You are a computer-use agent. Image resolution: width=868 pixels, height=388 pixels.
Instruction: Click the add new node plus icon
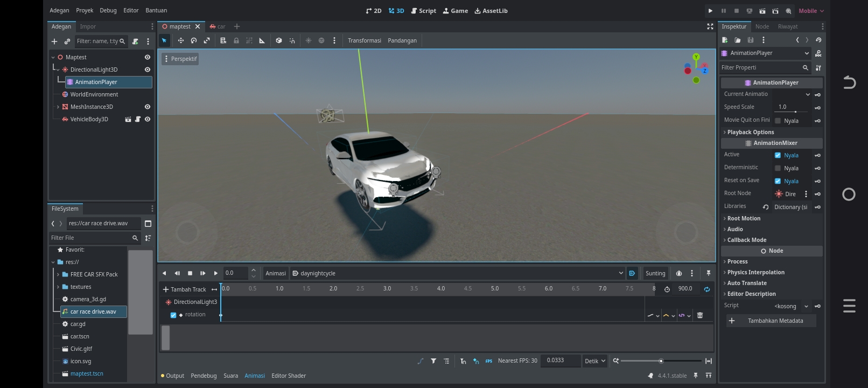coord(54,41)
